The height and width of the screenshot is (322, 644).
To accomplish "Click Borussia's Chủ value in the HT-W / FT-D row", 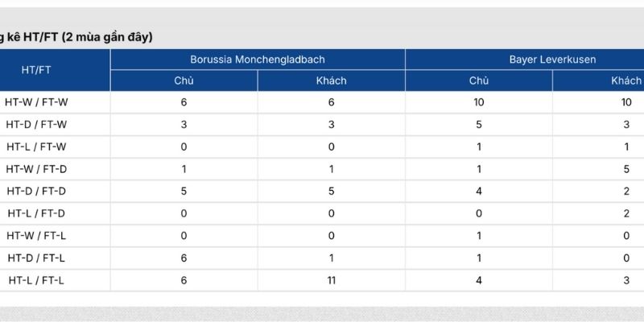I will 184,169.
